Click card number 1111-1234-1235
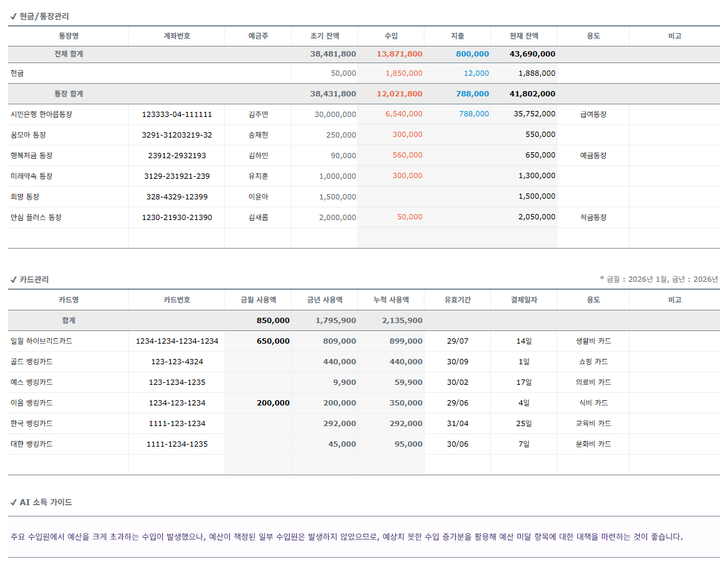Viewport: 728px width, 569px height. pos(177,444)
